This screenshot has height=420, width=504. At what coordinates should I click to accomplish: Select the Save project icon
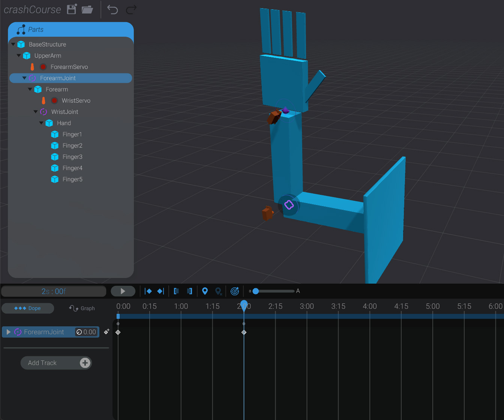coord(71,9)
